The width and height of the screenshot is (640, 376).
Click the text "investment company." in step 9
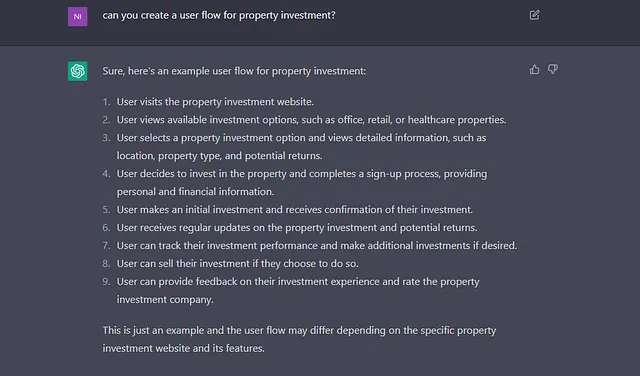(165, 300)
